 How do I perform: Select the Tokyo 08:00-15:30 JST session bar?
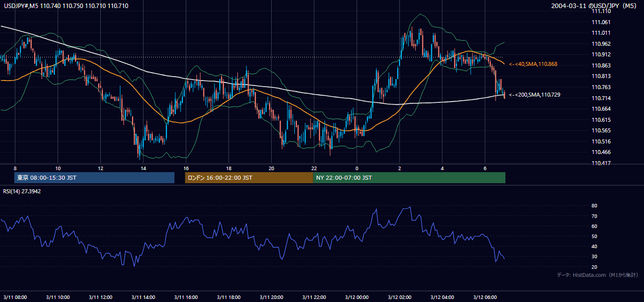point(94,178)
